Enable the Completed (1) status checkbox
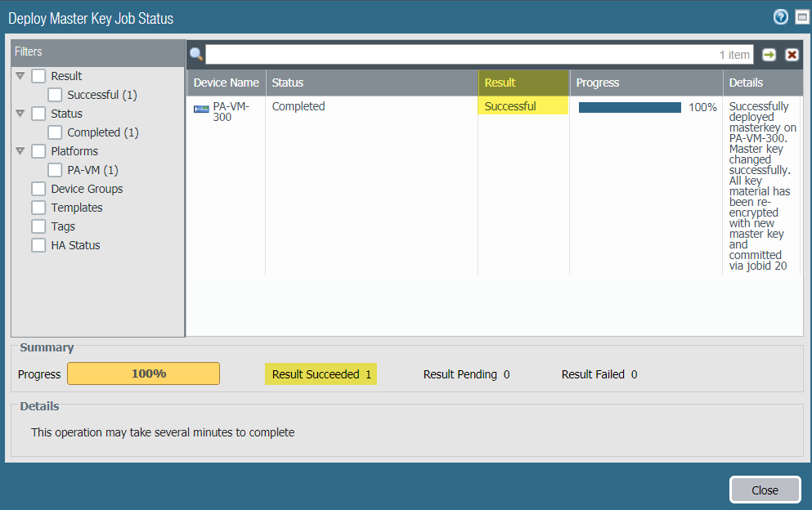The width and height of the screenshot is (812, 510). (55, 132)
